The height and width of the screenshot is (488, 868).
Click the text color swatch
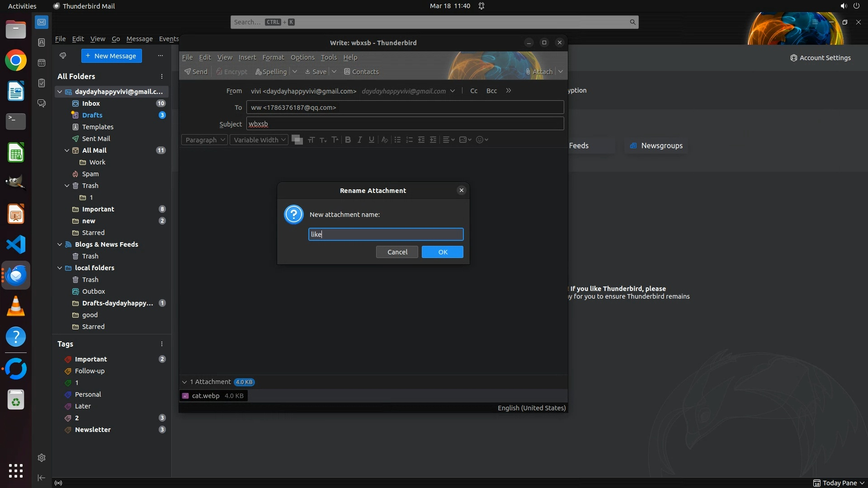coord(296,139)
